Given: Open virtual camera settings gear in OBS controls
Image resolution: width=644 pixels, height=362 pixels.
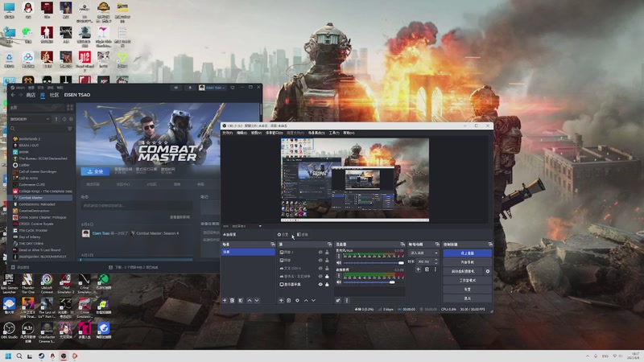Looking at the screenshot, I should click(x=488, y=271).
